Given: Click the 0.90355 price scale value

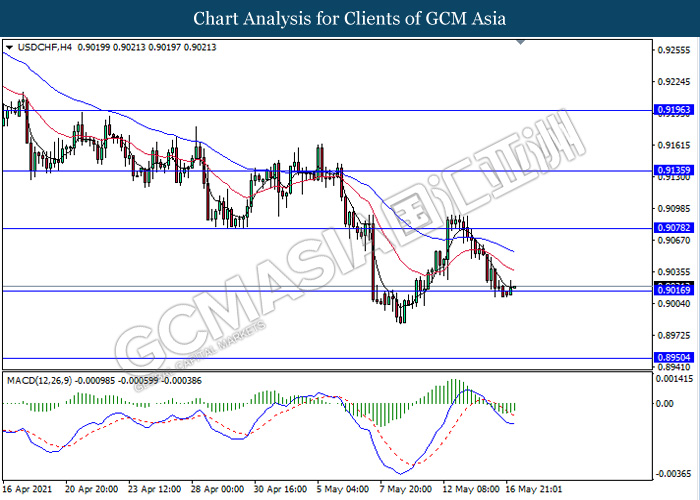Looking at the screenshot, I should (674, 272).
